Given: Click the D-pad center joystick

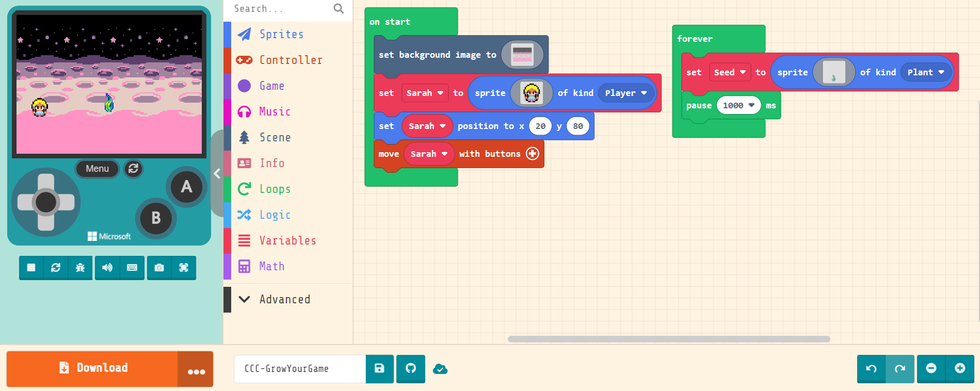Looking at the screenshot, I should click(x=46, y=202).
